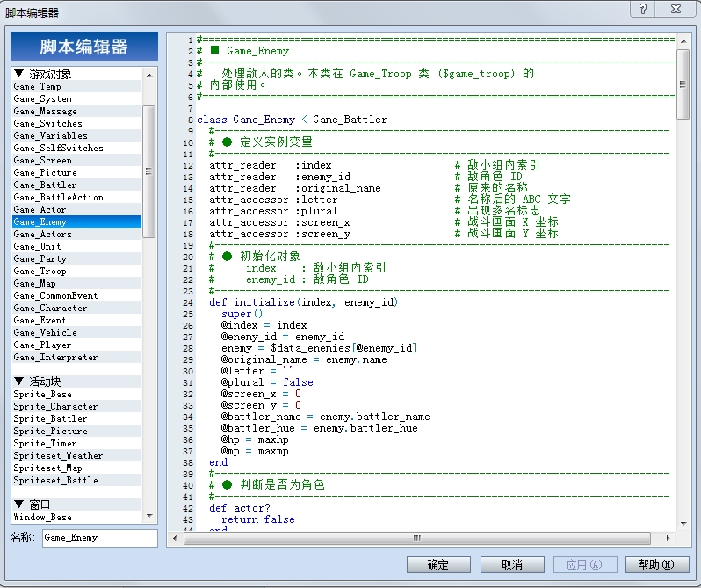Open Game_Party script

click(x=76, y=258)
